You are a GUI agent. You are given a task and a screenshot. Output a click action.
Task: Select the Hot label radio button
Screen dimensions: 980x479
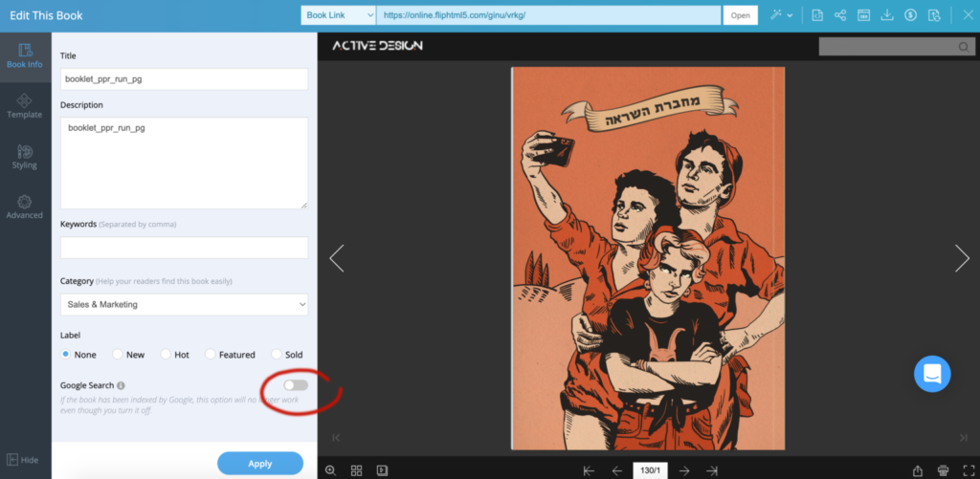pos(166,355)
